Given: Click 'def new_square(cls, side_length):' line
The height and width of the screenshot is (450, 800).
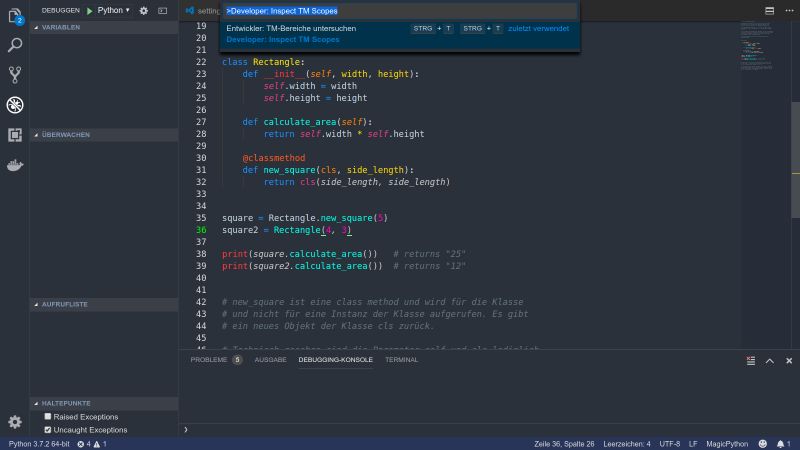Looking at the screenshot, I should (x=328, y=170).
